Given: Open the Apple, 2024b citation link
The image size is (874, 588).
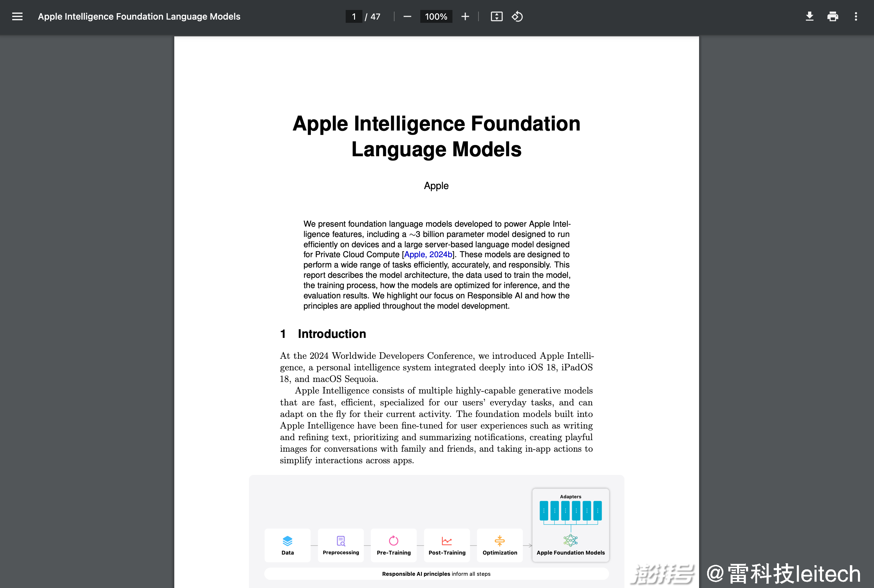Looking at the screenshot, I should (x=428, y=254).
